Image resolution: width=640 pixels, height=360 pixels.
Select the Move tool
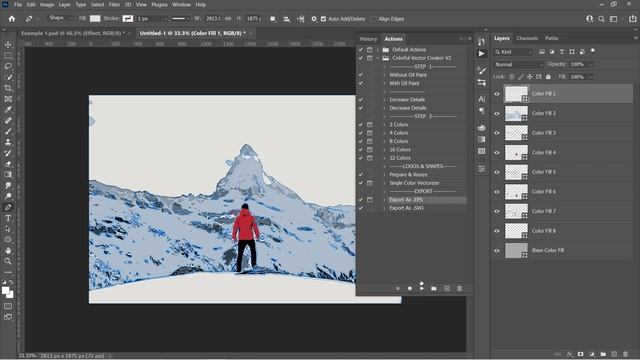pos(8,44)
